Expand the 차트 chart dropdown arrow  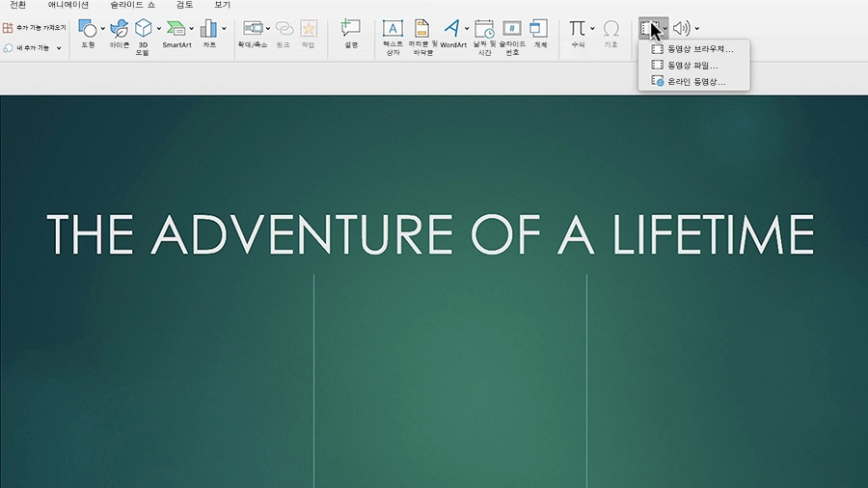click(224, 28)
